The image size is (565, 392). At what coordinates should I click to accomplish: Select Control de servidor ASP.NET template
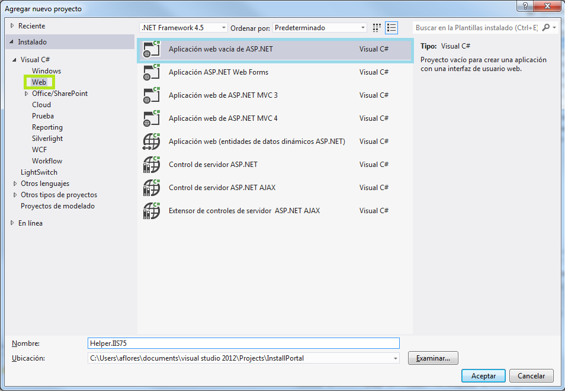[x=275, y=164]
